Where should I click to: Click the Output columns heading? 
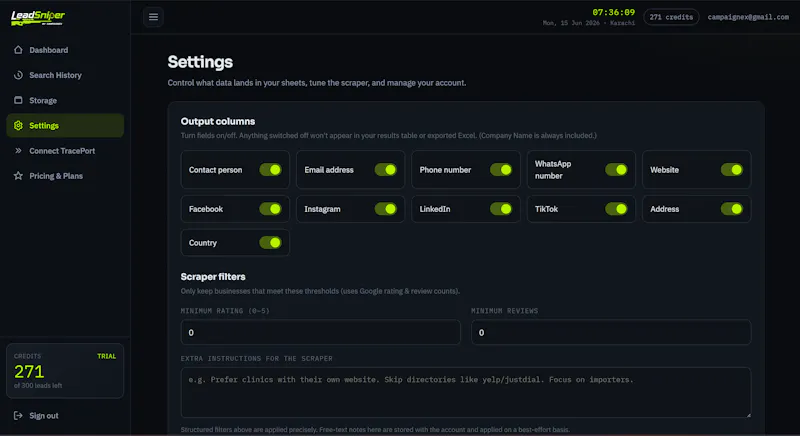click(x=218, y=121)
